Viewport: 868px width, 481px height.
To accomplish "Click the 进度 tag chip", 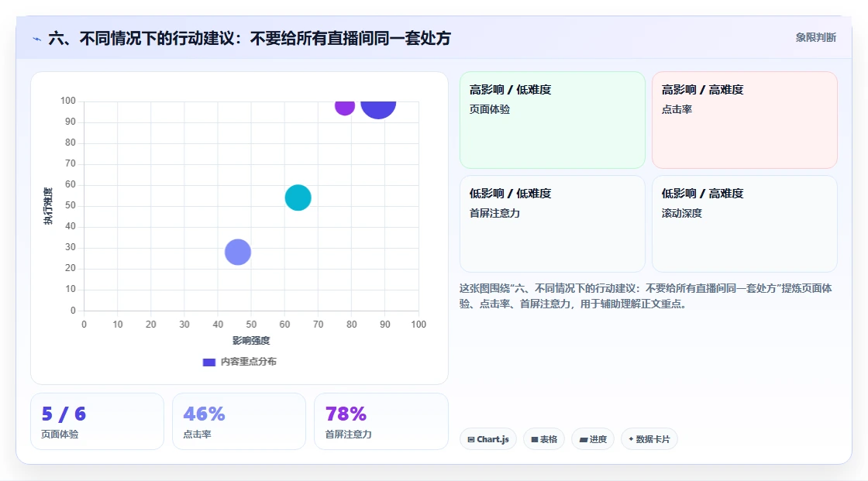I will point(593,439).
